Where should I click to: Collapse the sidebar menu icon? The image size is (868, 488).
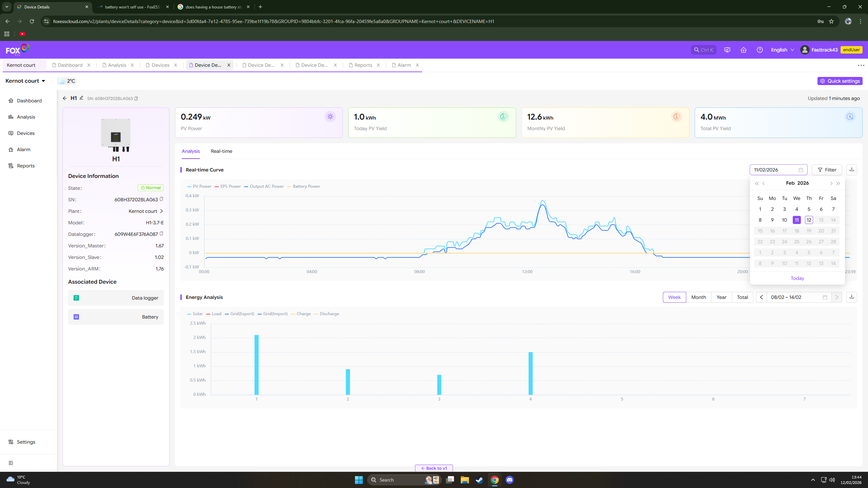[11, 463]
